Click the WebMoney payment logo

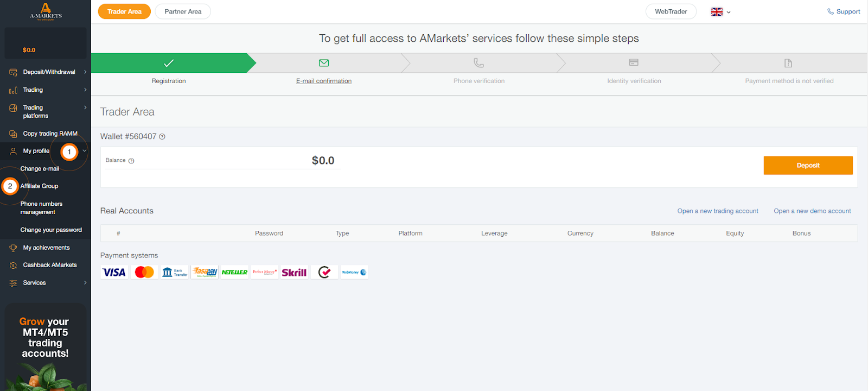click(354, 272)
